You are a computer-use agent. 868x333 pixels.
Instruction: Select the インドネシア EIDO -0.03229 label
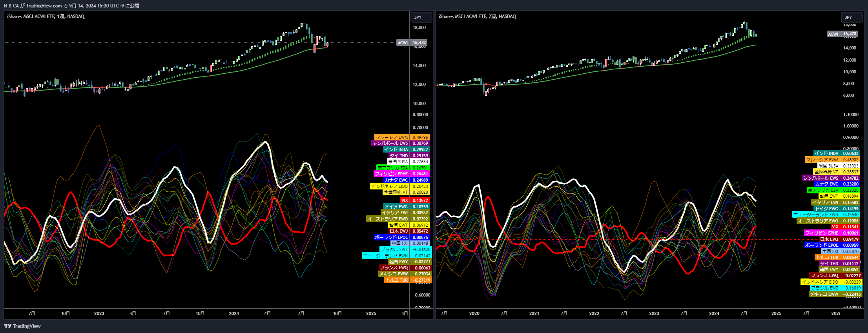(x=831, y=282)
